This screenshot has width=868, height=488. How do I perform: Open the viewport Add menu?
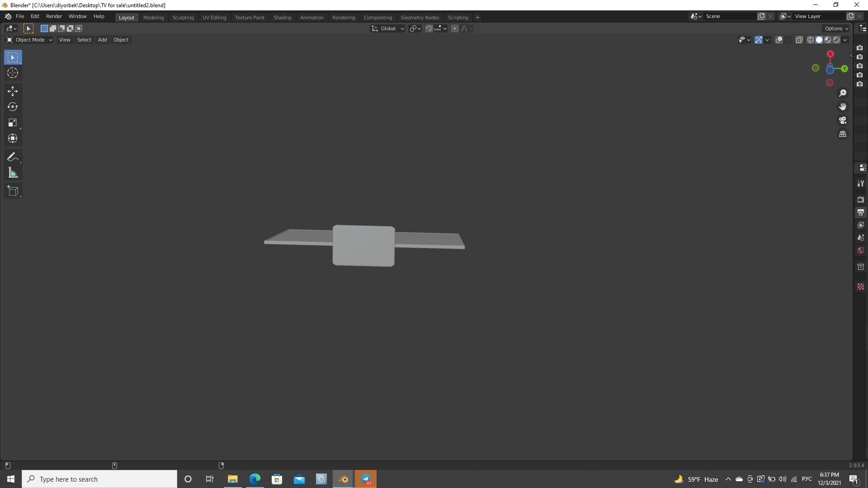[102, 40]
